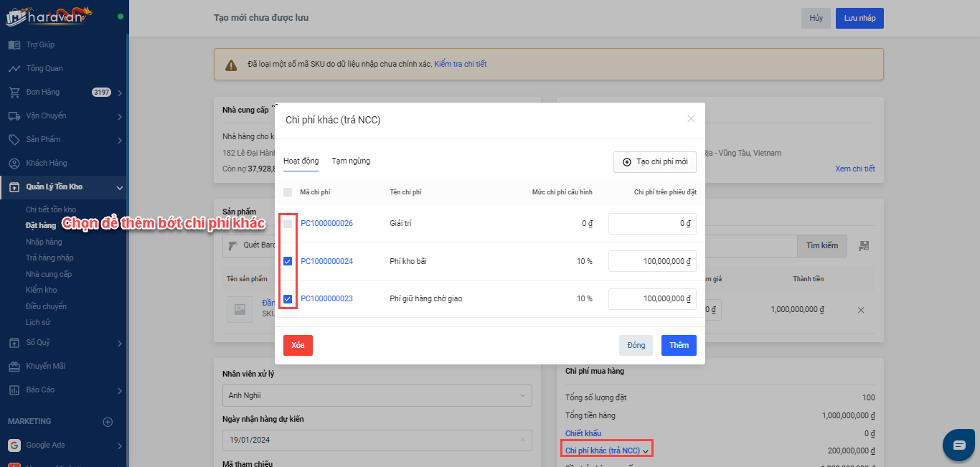
Task: Uncheck Phí giữ hàng chờ giao checkbox
Action: coord(288,298)
